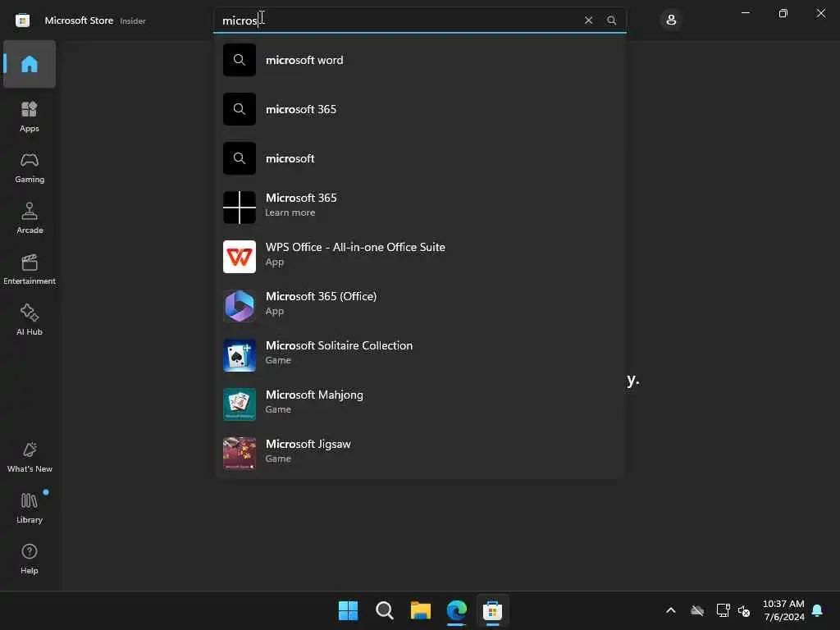The image size is (840, 630).
Task: Open the AI Hub section
Action: (30, 320)
